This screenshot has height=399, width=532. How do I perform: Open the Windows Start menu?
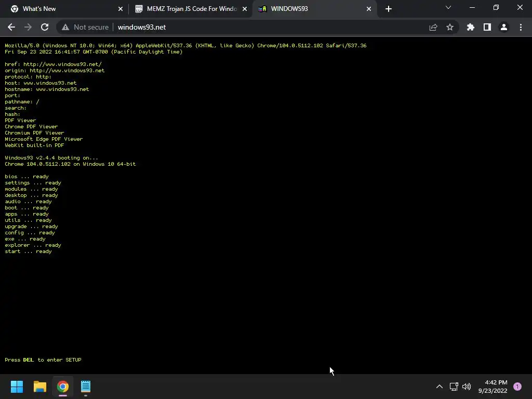17,387
